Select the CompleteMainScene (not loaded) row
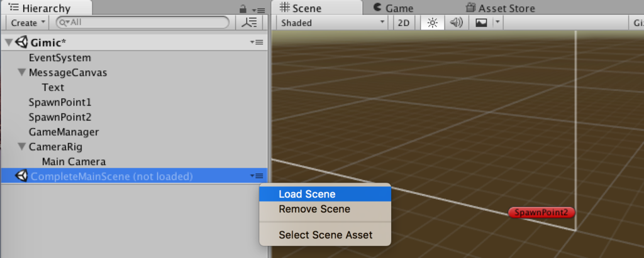This screenshot has width=644, height=258. pos(135,176)
